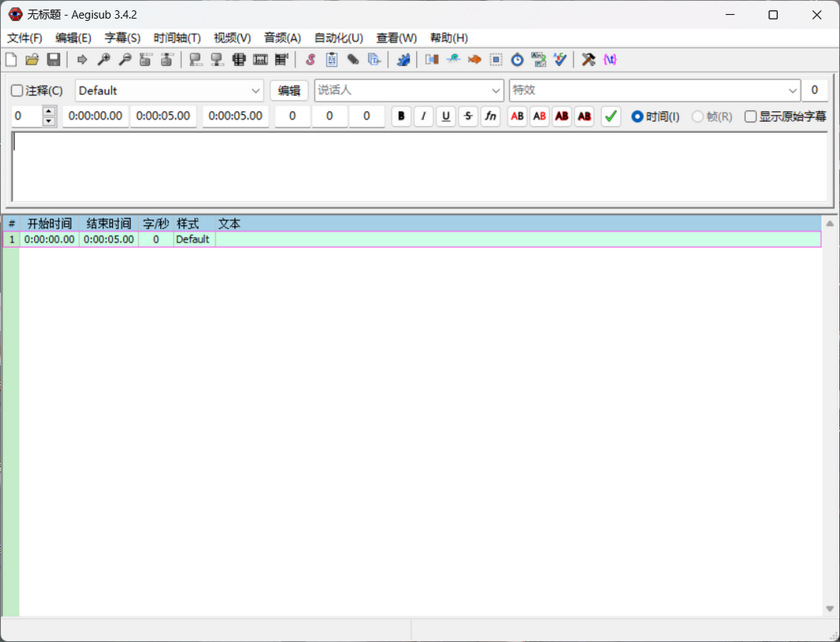Click the Bold (B) formatting button
The height and width of the screenshot is (642, 840).
[x=401, y=117]
